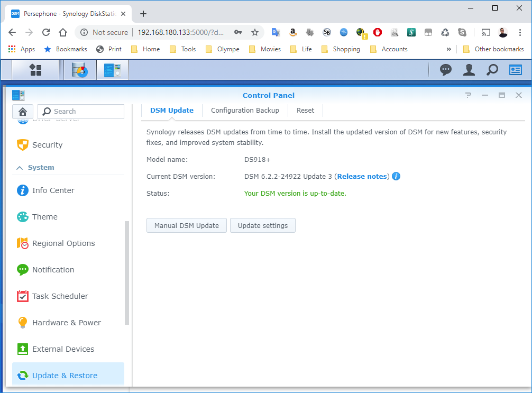Show more bookmarks with the chevron
The image size is (532, 393).
(449, 49)
